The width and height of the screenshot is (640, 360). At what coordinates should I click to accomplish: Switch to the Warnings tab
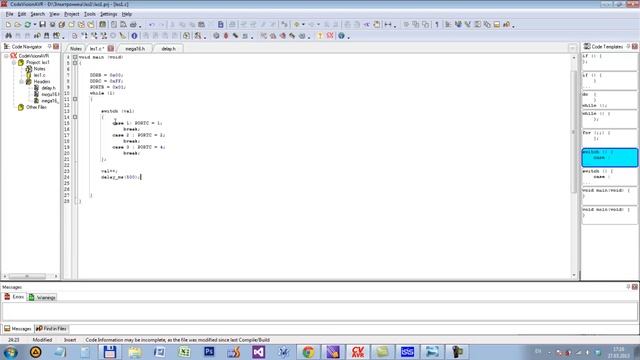(42, 298)
